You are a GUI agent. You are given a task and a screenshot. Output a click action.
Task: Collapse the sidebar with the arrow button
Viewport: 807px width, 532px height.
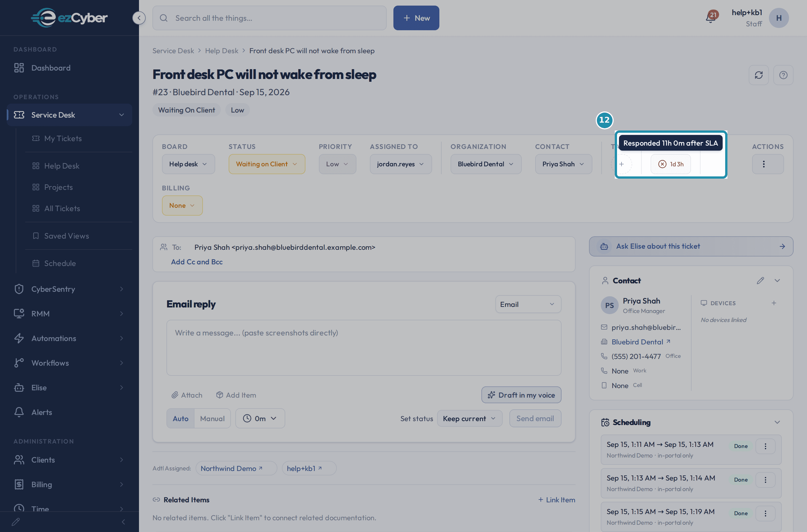click(139, 18)
